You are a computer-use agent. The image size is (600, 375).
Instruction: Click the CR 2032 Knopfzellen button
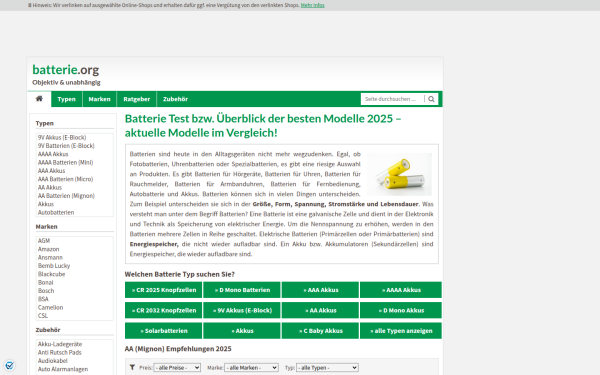coord(163,310)
